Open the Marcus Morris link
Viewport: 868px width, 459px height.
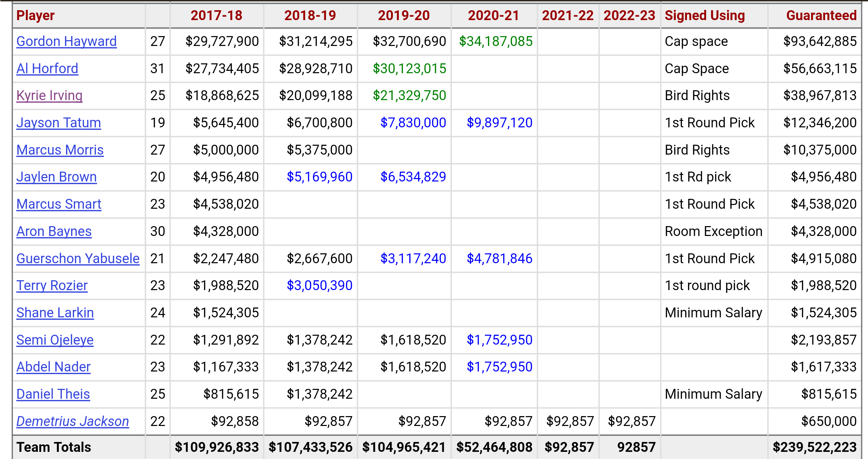click(60, 150)
